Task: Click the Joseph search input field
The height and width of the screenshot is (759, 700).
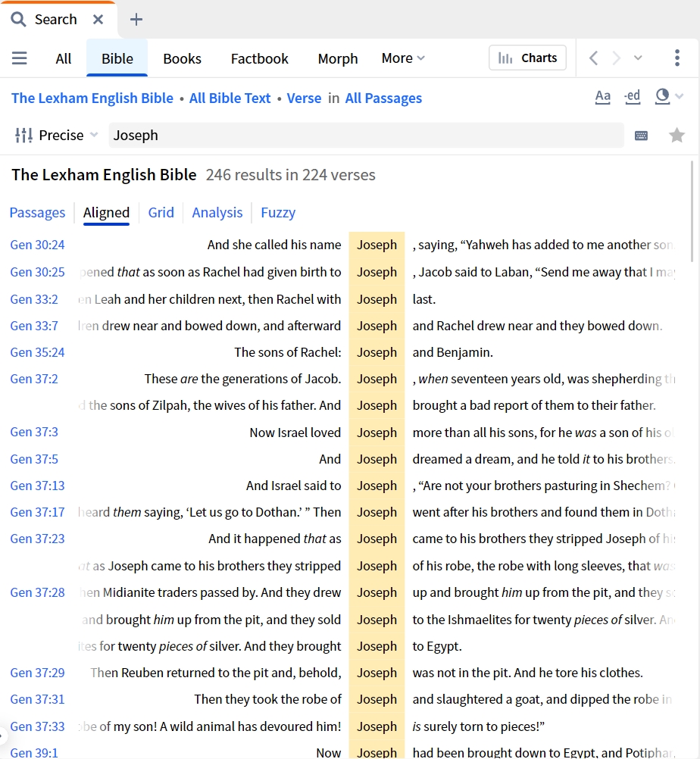Action: coord(367,135)
